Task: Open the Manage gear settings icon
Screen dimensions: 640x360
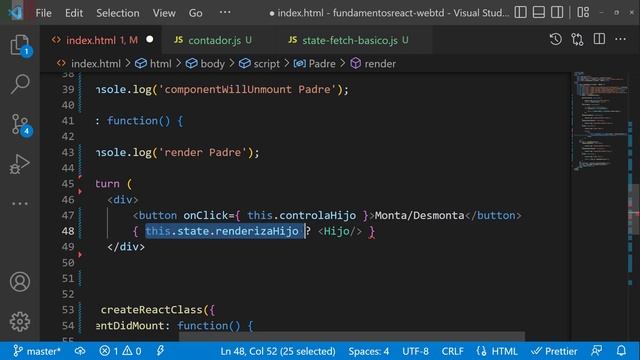Action: pyautogui.click(x=20, y=322)
